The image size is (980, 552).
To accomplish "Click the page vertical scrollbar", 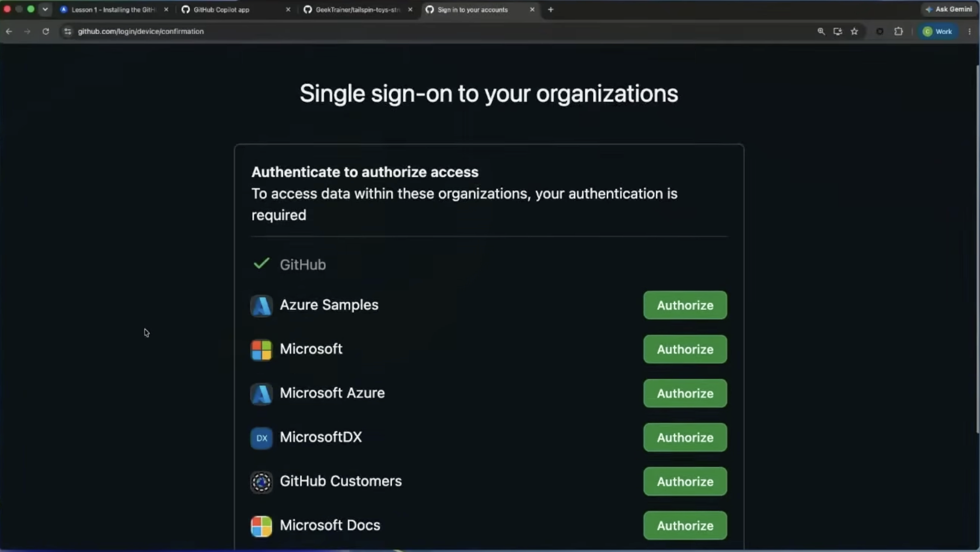I will tap(977, 249).
